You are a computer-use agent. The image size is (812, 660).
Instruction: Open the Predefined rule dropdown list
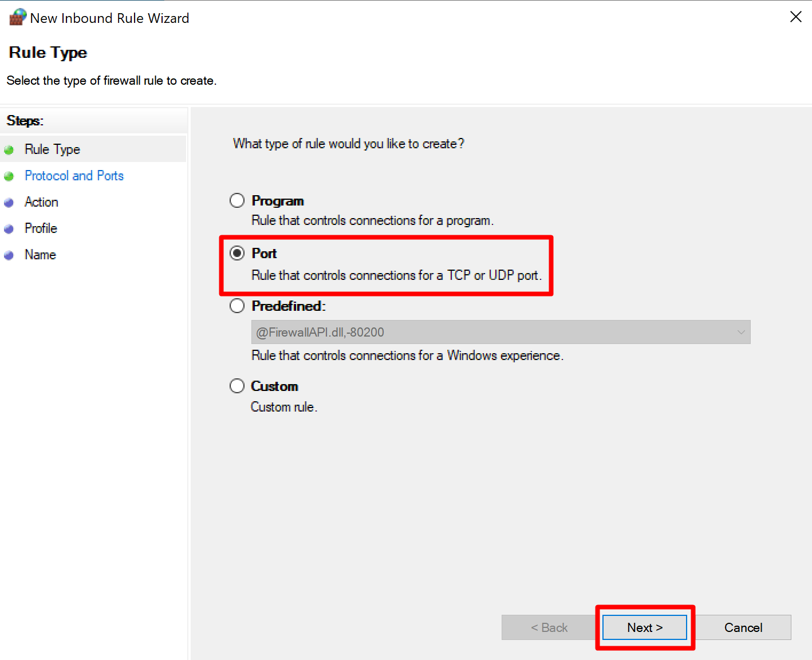click(x=500, y=333)
